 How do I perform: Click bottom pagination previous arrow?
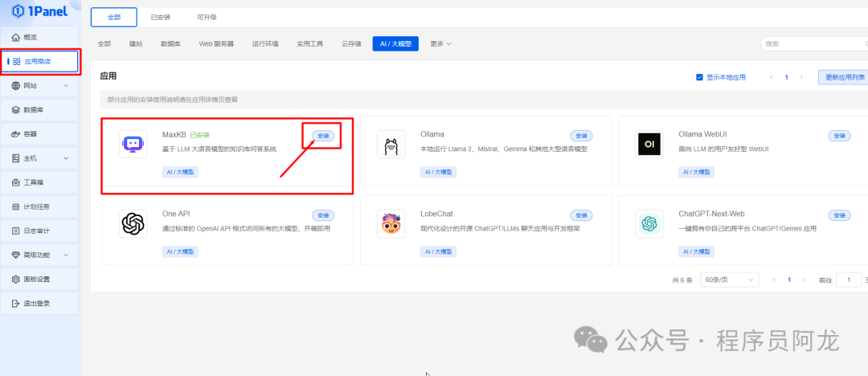click(775, 280)
